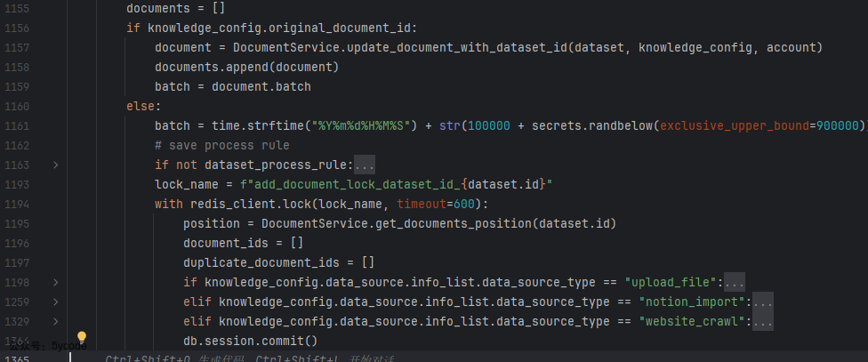Click line number 1161 in the gutter
The width and height of the screenshot is (868, 362).
(x=16, y=125)
